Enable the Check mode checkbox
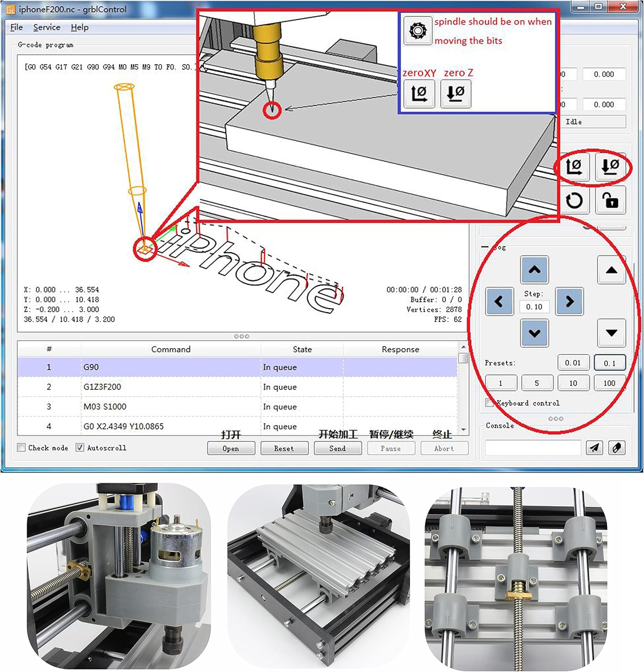 click(x=21, y=448)
